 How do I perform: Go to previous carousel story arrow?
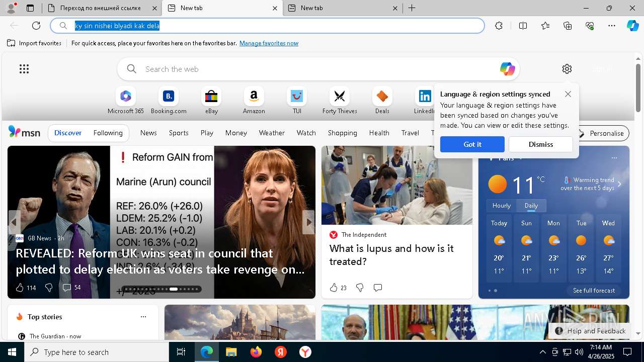point(14,222)
